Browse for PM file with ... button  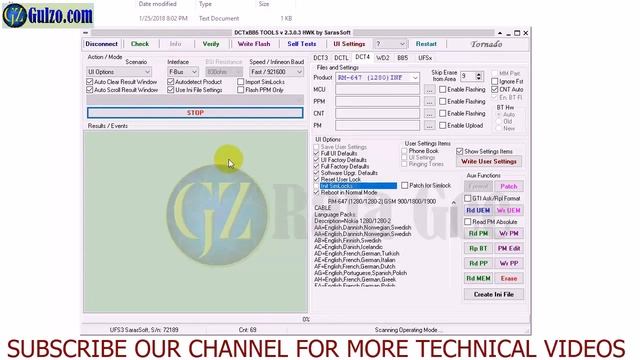(429, 125)
